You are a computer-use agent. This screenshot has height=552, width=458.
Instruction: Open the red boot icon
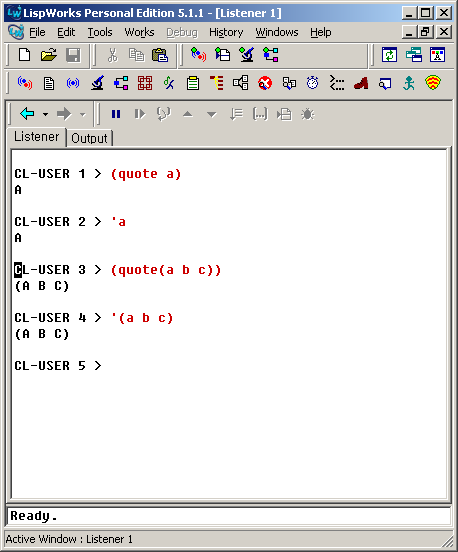click(361, 83)
